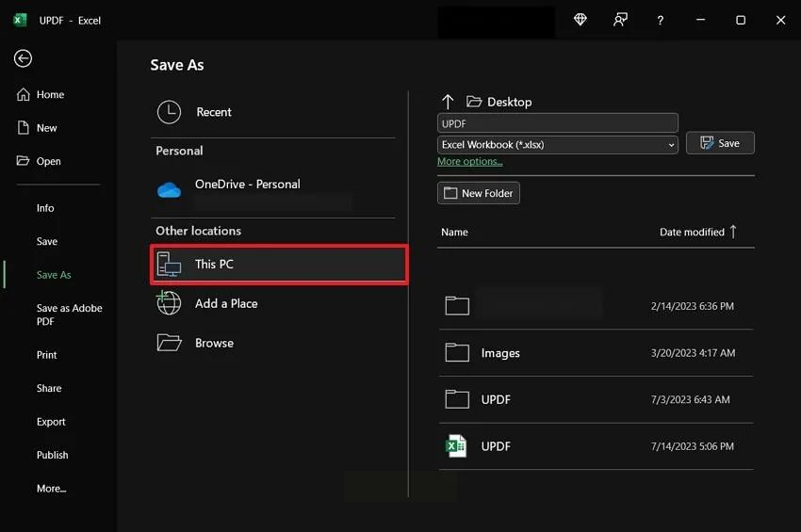Open the Images folder in the list

[500, 353]
